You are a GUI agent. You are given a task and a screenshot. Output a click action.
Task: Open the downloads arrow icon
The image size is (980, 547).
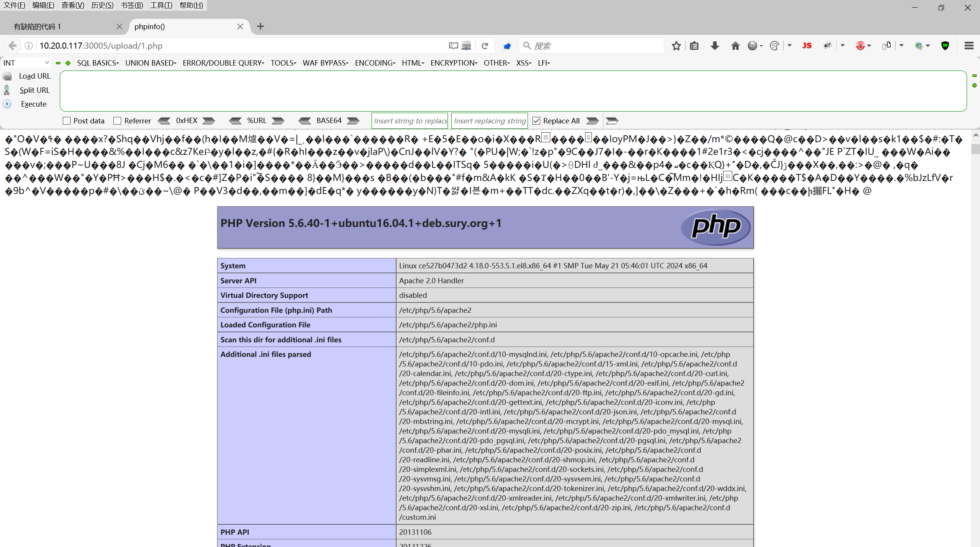point(715,46)
